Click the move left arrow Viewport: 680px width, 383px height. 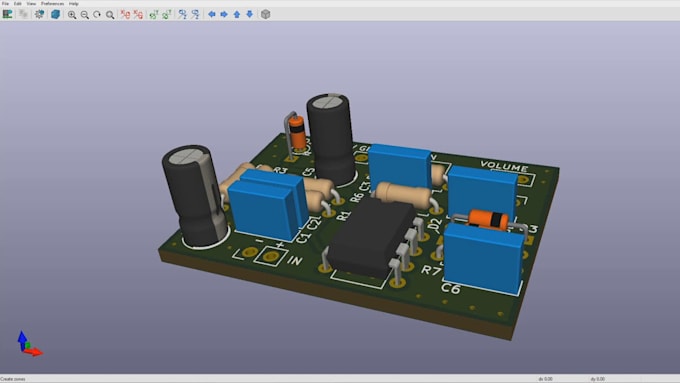[212, 14]
